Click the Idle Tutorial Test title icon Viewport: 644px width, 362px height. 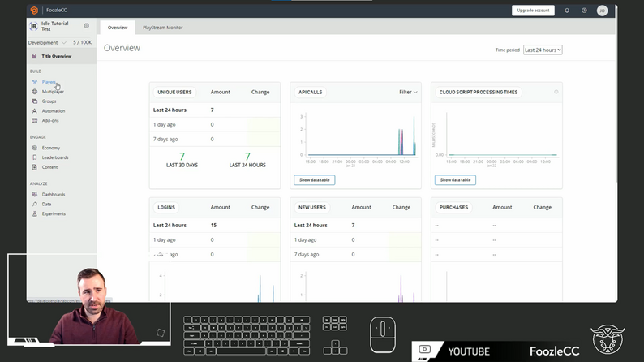tap(34, 26)
